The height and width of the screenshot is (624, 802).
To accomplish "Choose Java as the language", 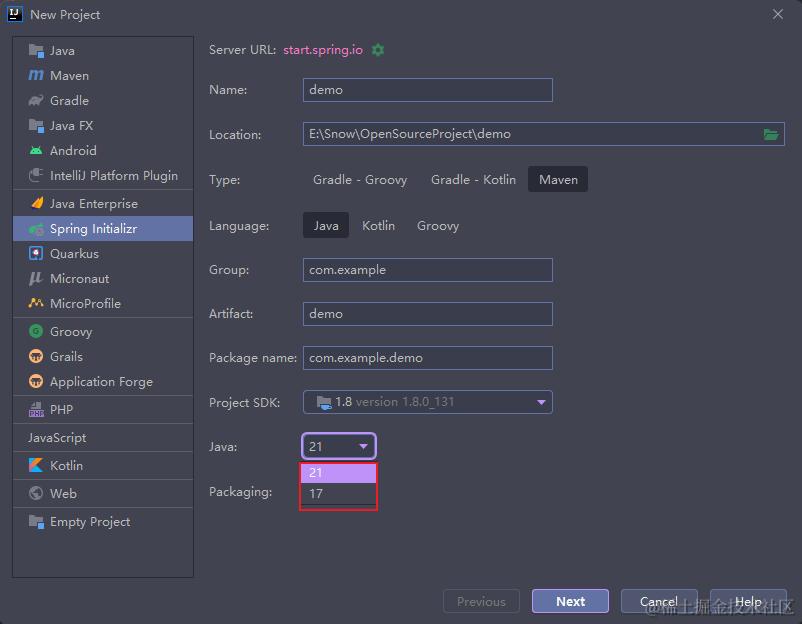I will (326, 226).
